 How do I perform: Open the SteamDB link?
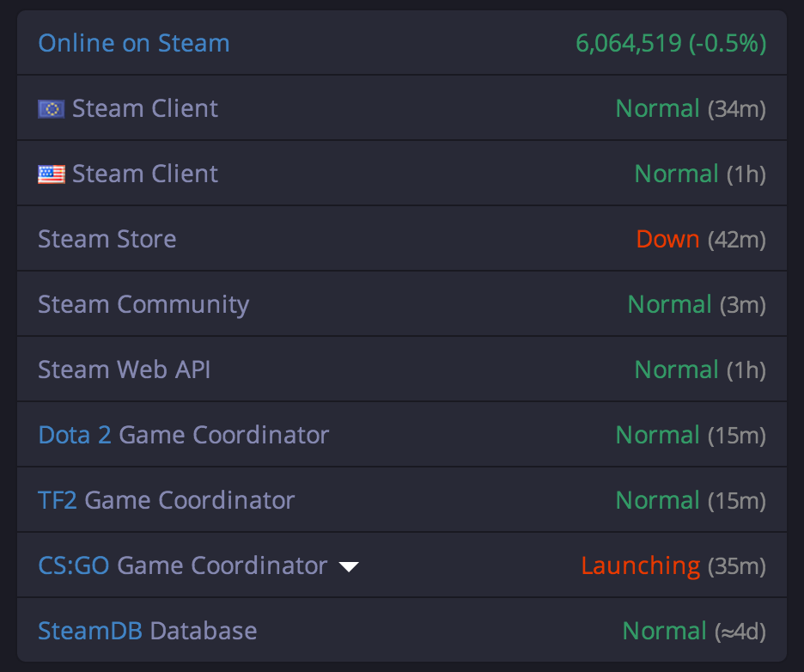[x=90, y=631]
